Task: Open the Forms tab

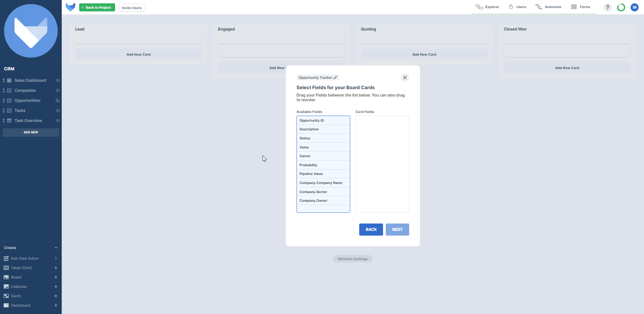Action: click(581, 7)
